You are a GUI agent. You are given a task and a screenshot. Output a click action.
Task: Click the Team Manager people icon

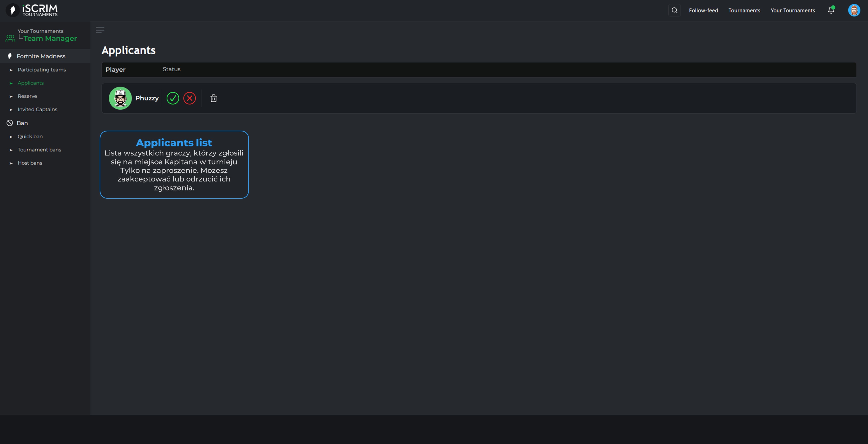(x=10, y=38)
